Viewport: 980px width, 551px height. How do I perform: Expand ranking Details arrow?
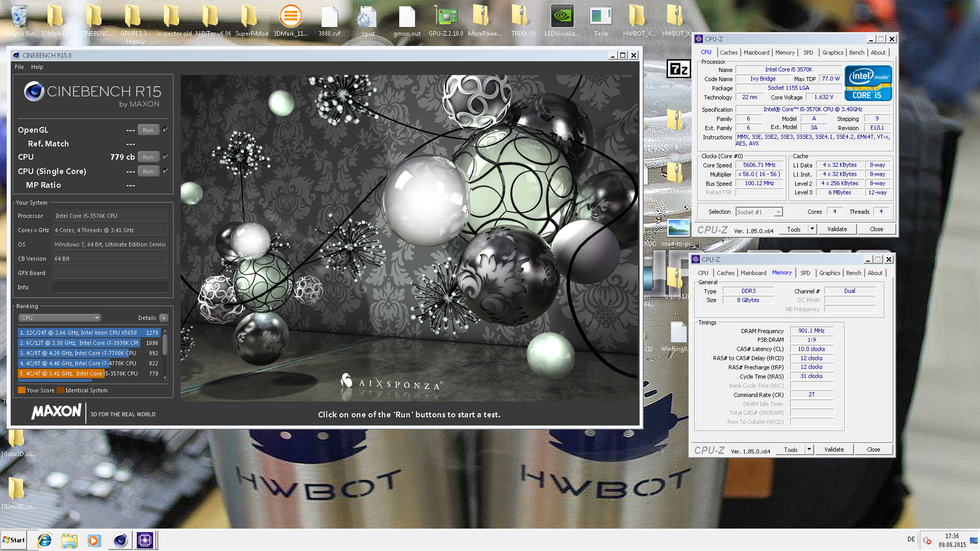point(164,318)
